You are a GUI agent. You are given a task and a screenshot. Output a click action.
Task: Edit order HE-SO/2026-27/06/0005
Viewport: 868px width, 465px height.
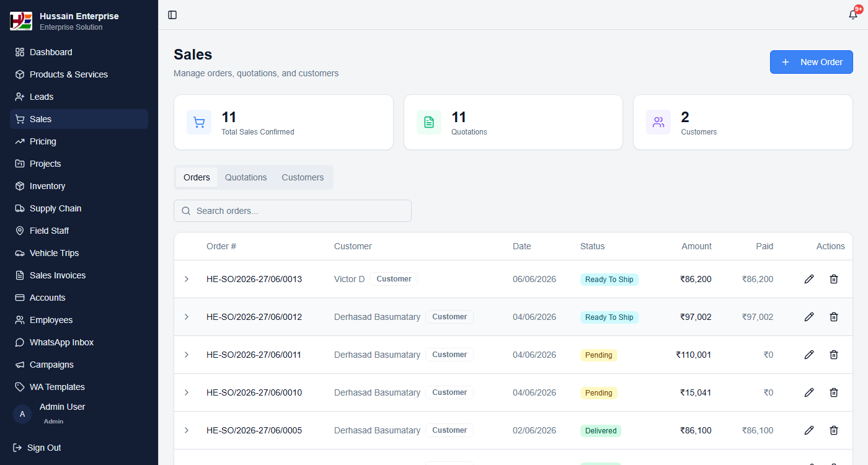coord(809,430)
